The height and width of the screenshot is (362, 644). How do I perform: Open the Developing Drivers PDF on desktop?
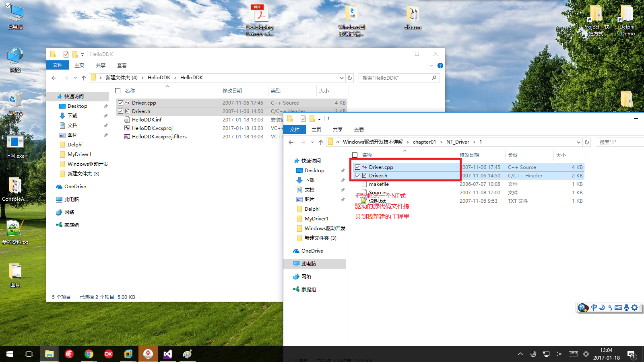point(260,19)
